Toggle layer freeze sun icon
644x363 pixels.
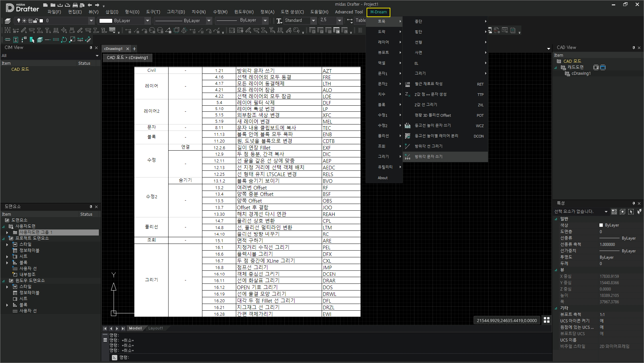click(x=24, y=21)
